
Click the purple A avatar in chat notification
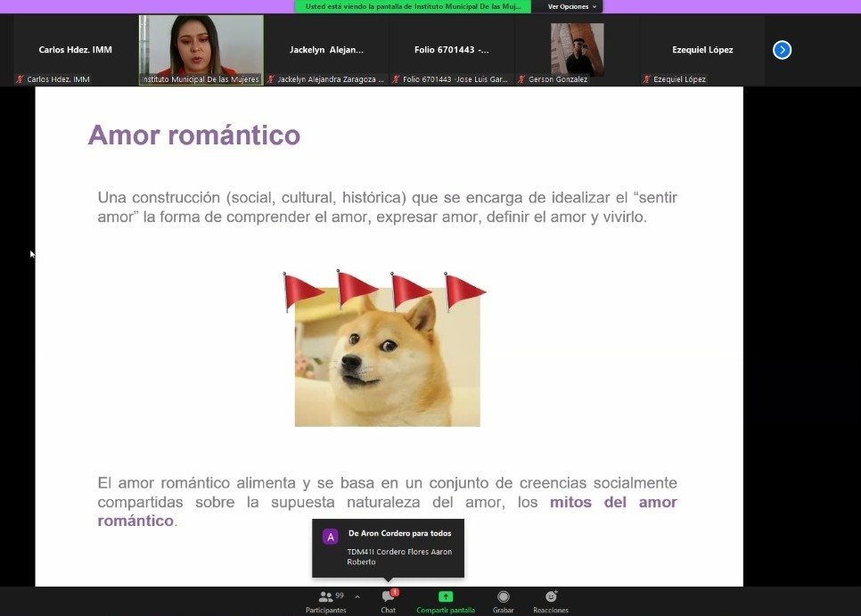(330, 537)
